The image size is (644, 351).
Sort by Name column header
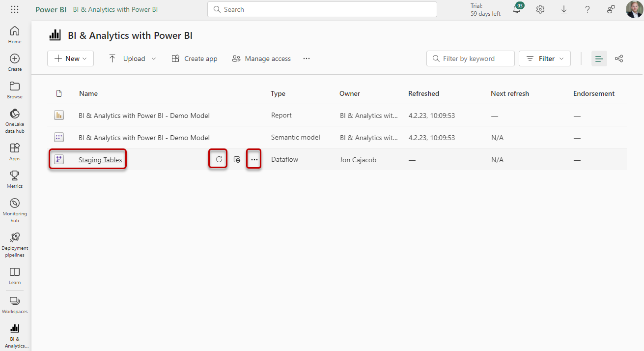pyautogui.click(x=88, y=93)
